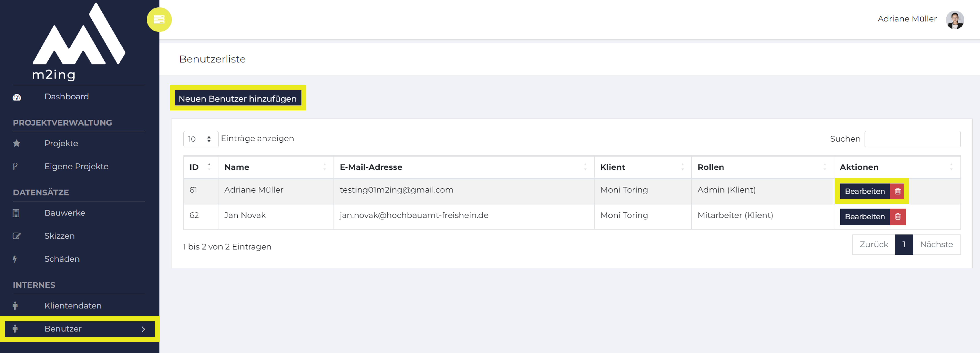Click the Admin (Klient) role cell
The image size is (980, 353).
coord(762,191)
